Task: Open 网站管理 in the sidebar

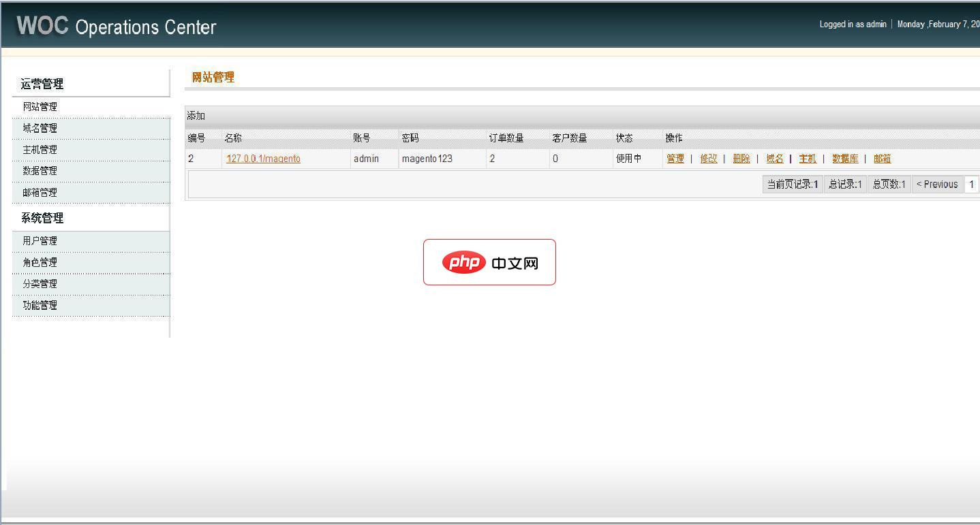Action: click(x=40, y=107)
